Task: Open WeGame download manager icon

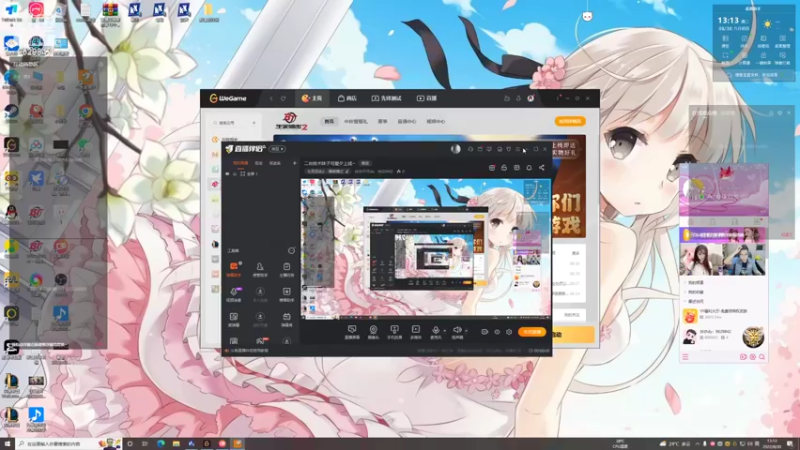Action: coord(518,98)
